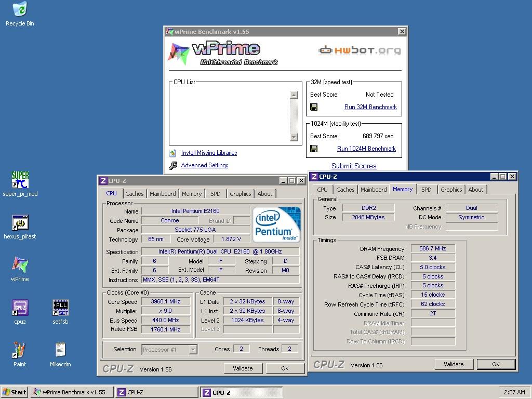Switch to About tab in right CPU-Z
The width and height of the screenshot is (532, 399).
476,190
